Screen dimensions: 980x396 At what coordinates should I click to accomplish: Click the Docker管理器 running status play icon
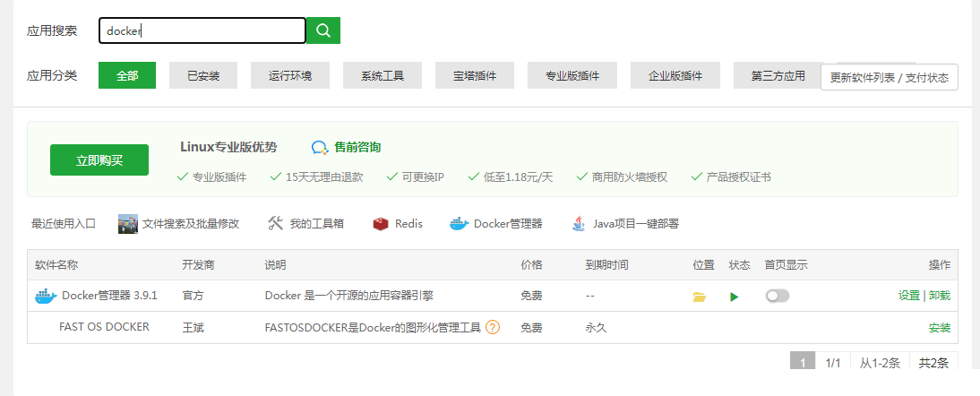[735, 297]
